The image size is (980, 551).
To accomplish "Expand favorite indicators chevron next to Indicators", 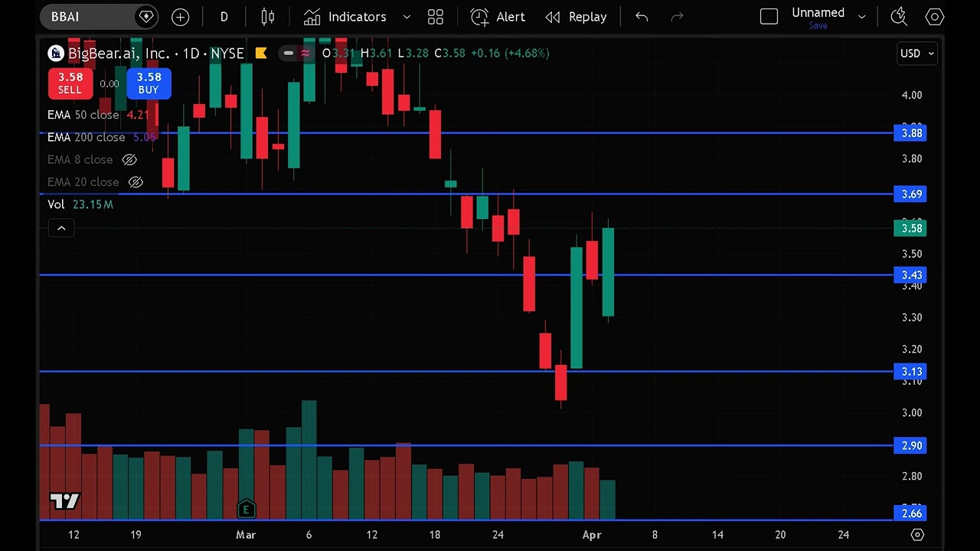I will pyautogui.click(x=407, y=17).
